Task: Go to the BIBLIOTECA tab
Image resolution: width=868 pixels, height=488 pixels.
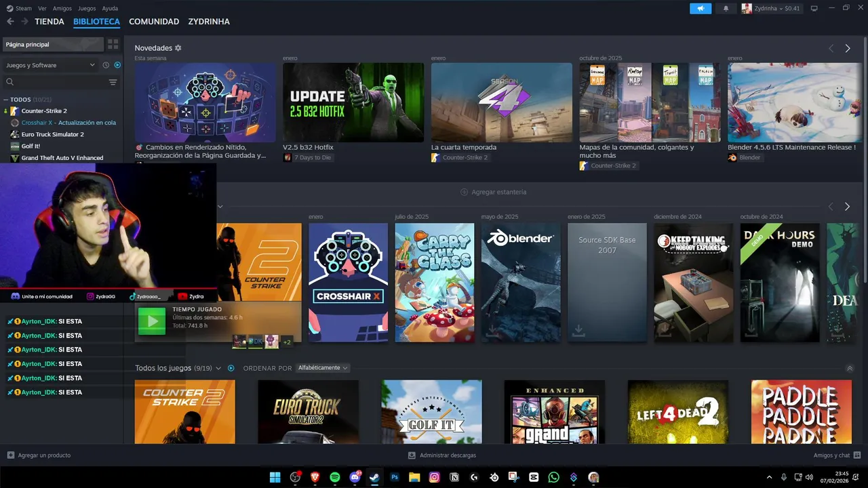Action: click(96, 22)
